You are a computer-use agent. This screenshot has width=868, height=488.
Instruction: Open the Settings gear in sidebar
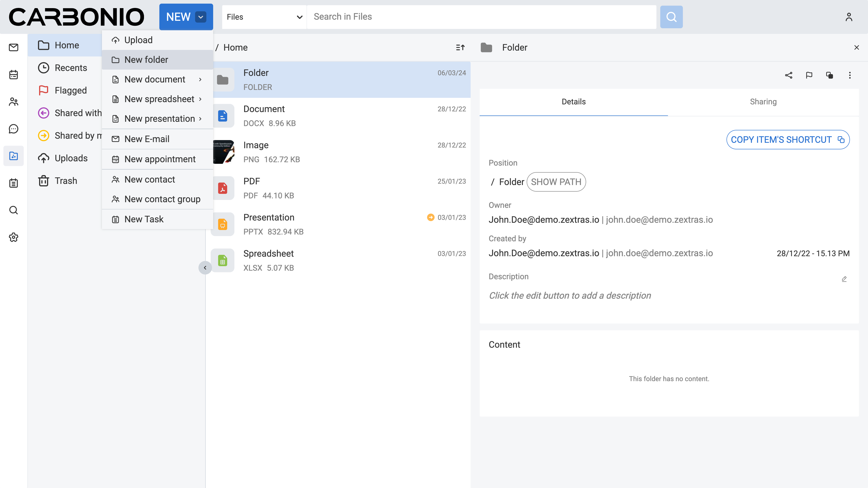(x=14, y=237)
